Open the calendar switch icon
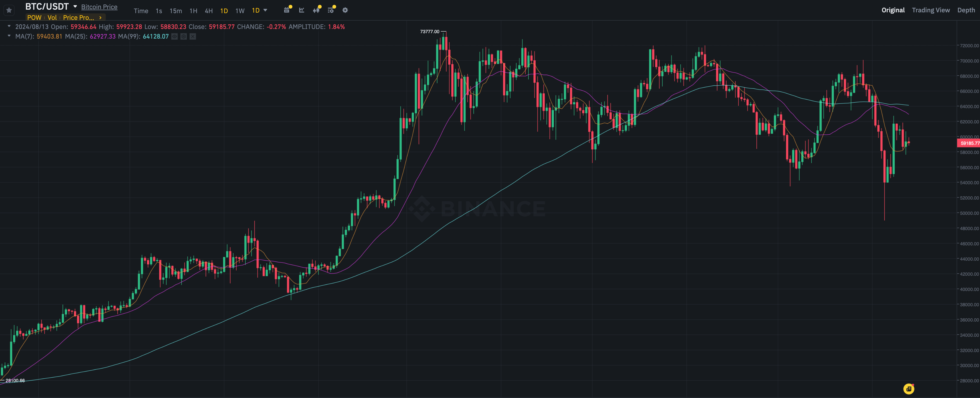Viewport: 980px width, 398px height. 287,10
